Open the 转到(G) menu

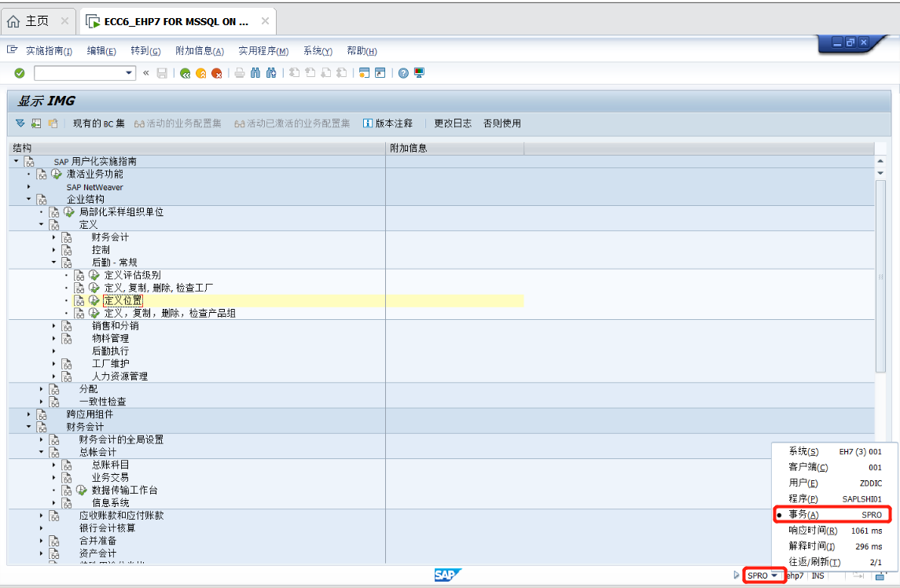coord(145,50)
